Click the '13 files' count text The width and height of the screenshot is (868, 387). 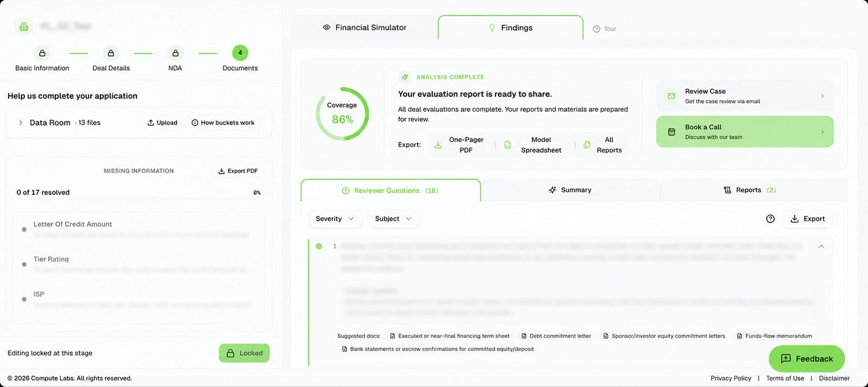click(90, 123)
